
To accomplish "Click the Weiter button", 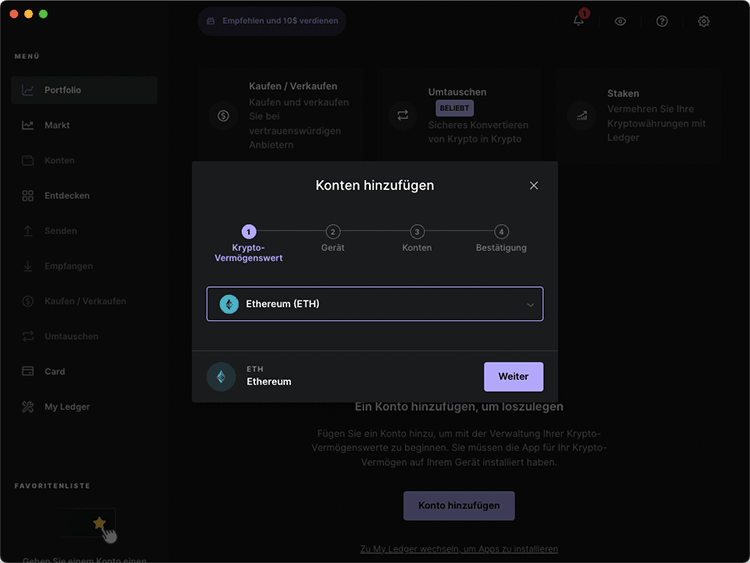I will 513,376.
